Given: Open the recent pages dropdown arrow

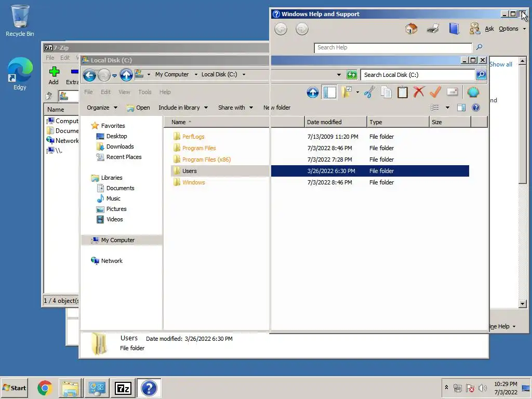Looking at the screenshot, I should tap(114, 75).
